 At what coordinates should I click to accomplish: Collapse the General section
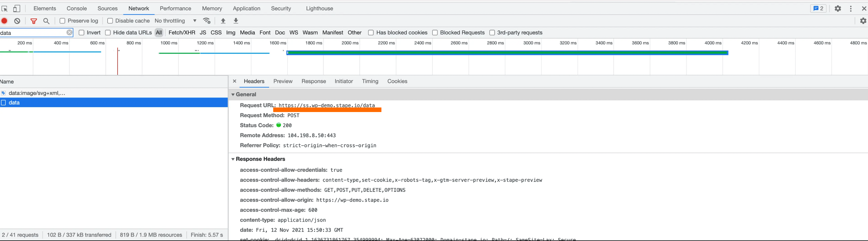point(233,94)
